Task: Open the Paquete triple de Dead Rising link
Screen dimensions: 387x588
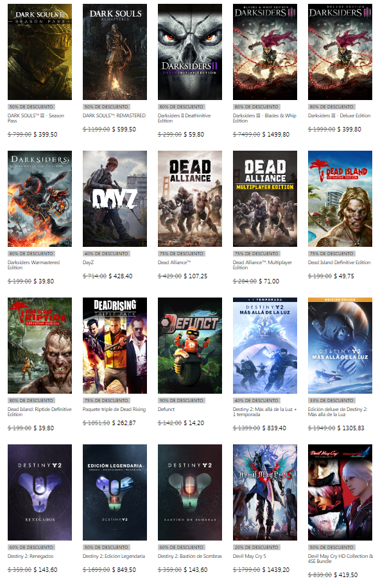Action: pos(114,409)
